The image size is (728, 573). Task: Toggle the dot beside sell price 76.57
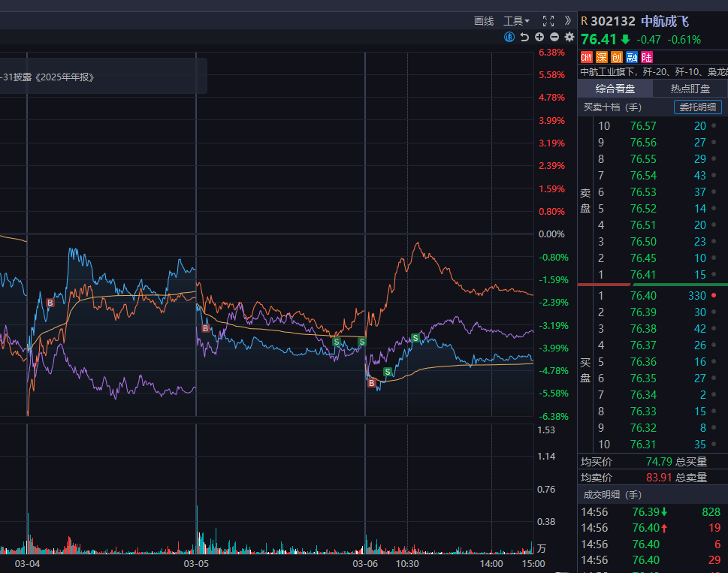pos(713,126)
